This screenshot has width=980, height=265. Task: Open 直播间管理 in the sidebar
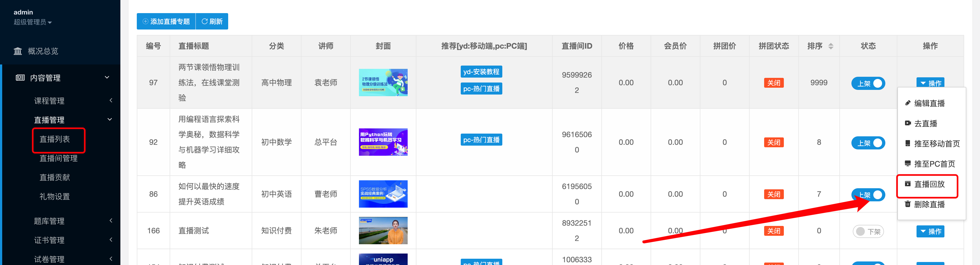(x=59, y=158)
